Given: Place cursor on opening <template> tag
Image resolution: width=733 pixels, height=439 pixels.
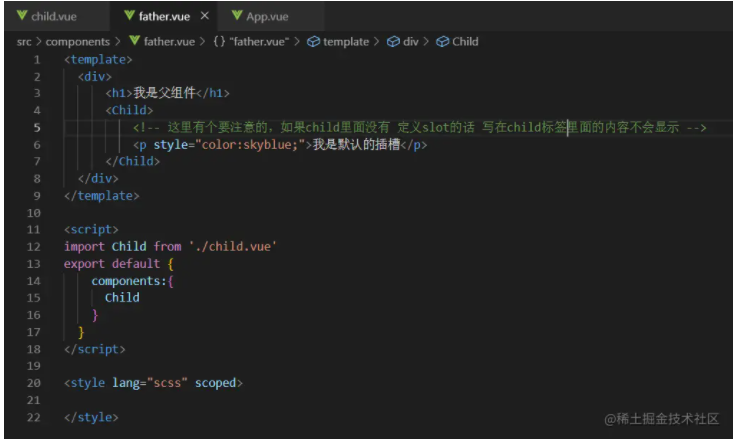Looking at the screenshot, I should tap(98, 60).
